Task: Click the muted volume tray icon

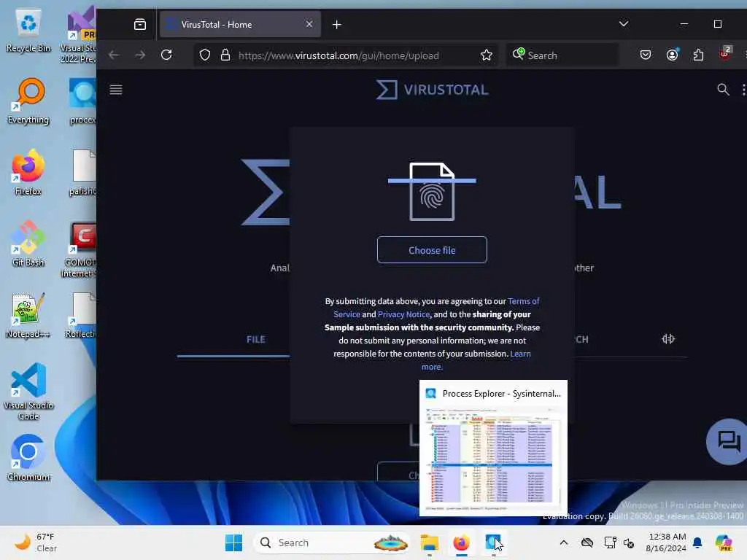Action: point(629,542)
